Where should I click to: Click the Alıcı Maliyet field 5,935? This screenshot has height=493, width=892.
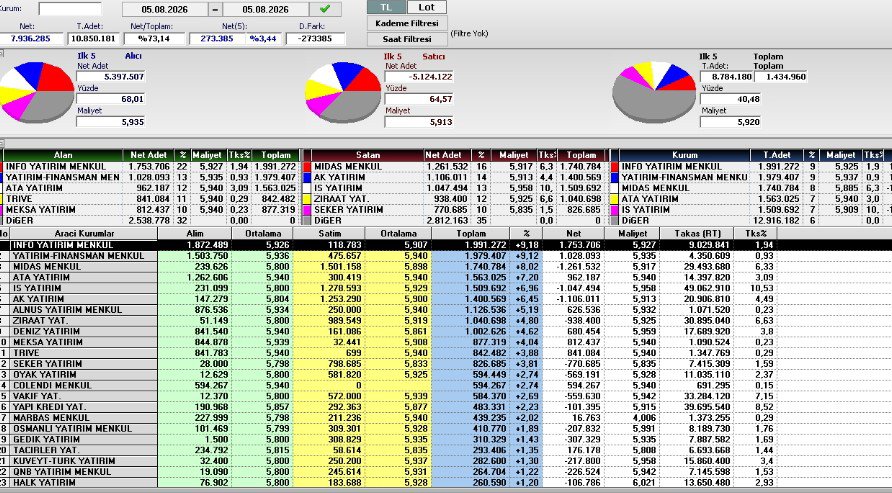(x=110, y=122)
